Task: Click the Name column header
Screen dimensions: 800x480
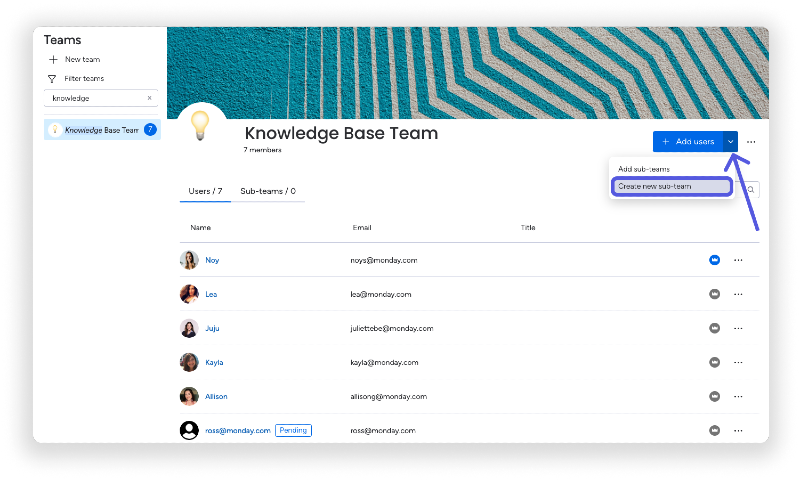Action: coord(201,228)
